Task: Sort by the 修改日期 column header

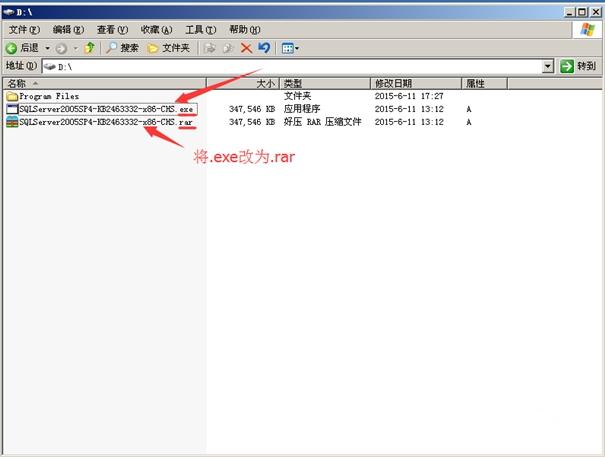Action: pyautogui.click(x=416, y=83)
